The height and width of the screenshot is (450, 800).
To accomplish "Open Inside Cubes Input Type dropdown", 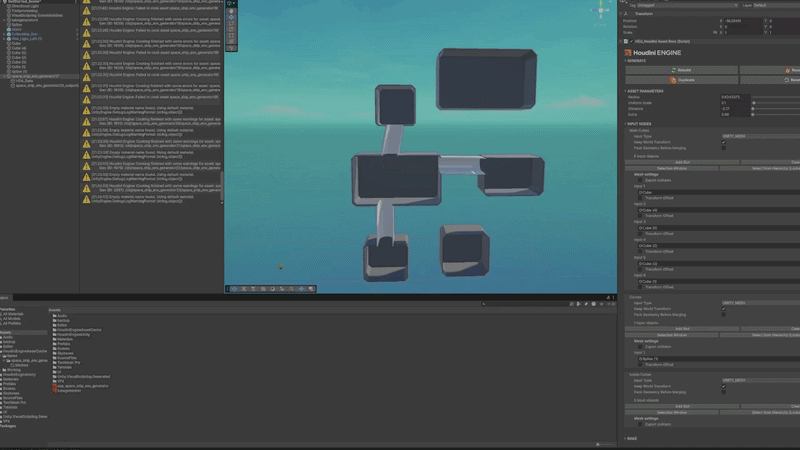I will (x=760, y=380).
